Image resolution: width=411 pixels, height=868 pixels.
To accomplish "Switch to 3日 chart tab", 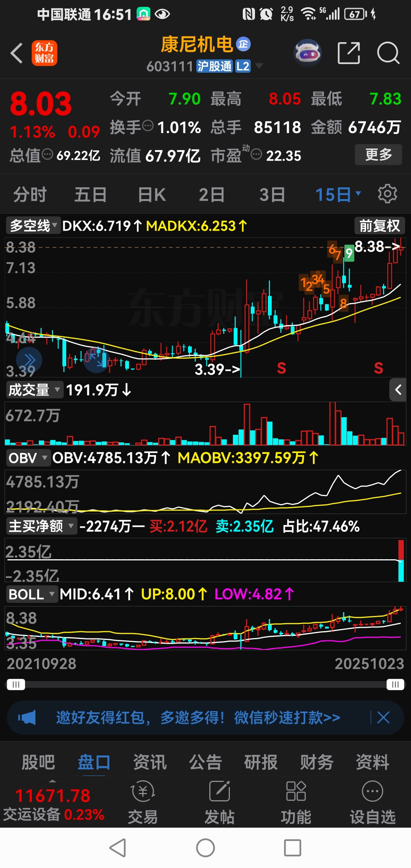I will (x=272, y=195).
